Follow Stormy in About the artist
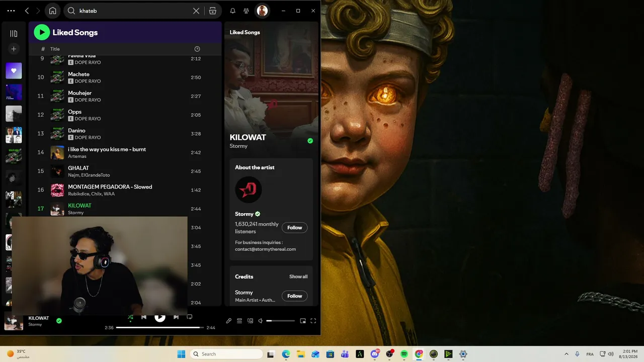The height and width of the screenshot is (362, 644). click(x=294, y=228)
